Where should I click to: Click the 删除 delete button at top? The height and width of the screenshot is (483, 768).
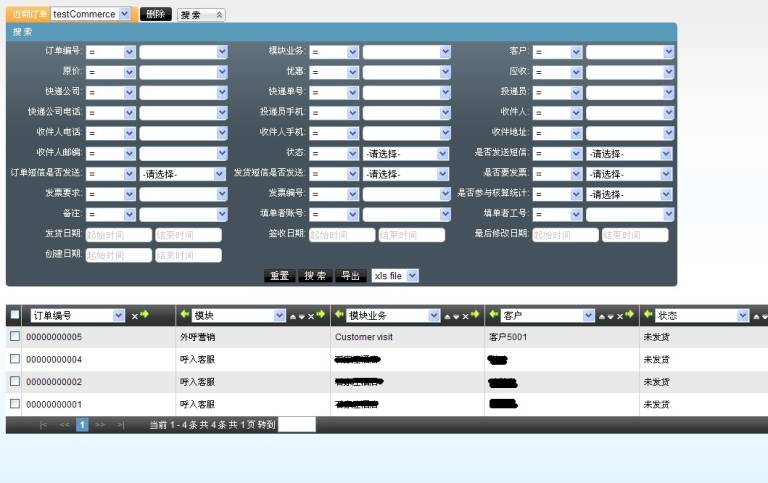155,14
